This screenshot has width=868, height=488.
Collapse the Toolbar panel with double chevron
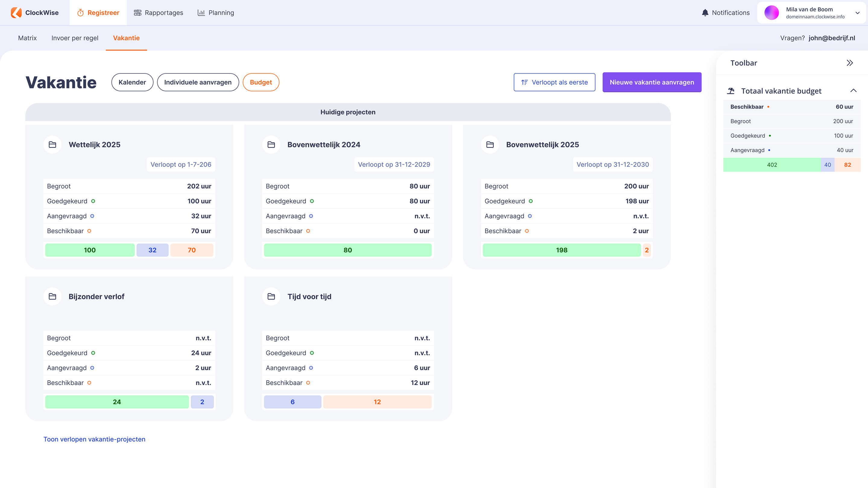coord(850,63)
